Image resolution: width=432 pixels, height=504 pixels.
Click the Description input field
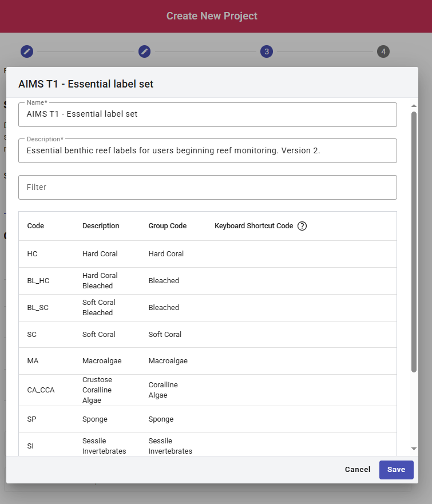[x=207, y=151]
